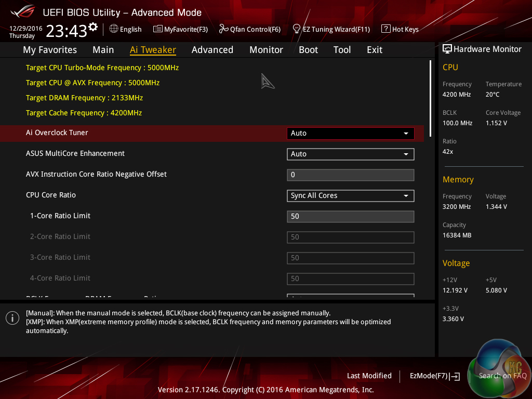Open the Monitor tab
This screenshot has height=399, width=532.
pyautogui.click(x=266, y=50)
